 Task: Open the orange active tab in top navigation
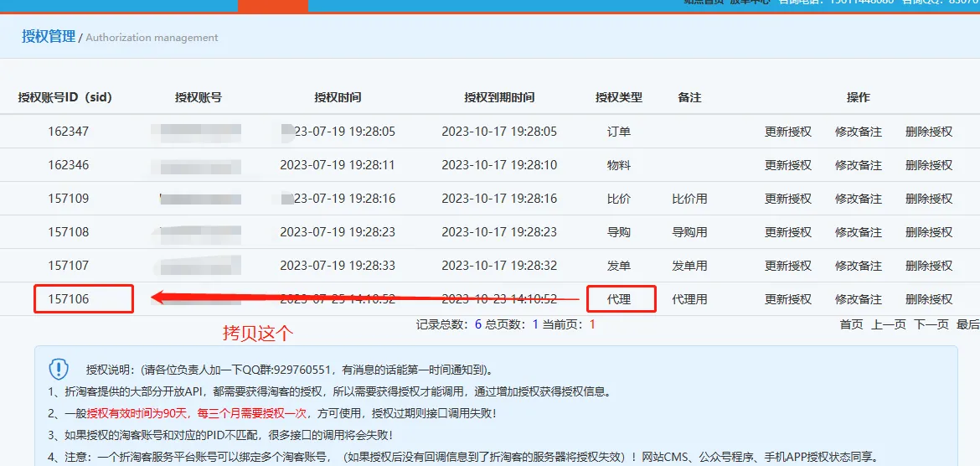[272, 5]
